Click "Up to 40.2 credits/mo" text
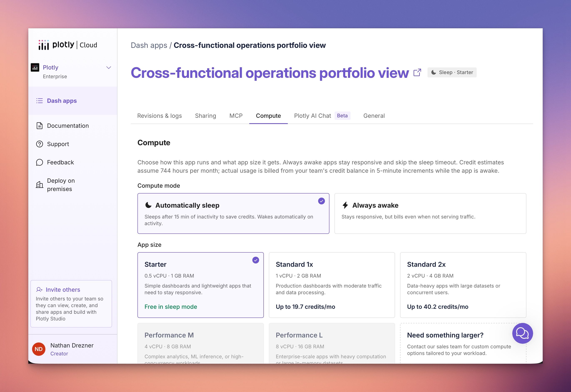Viewport: 571px width, 392px height. pyautogui.click(x=438, y=307)
